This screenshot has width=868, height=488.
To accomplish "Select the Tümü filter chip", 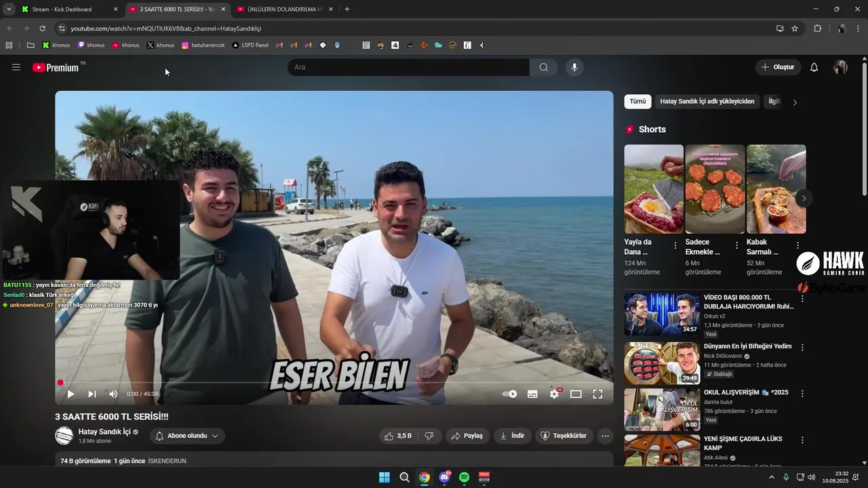I will [637, 102].
